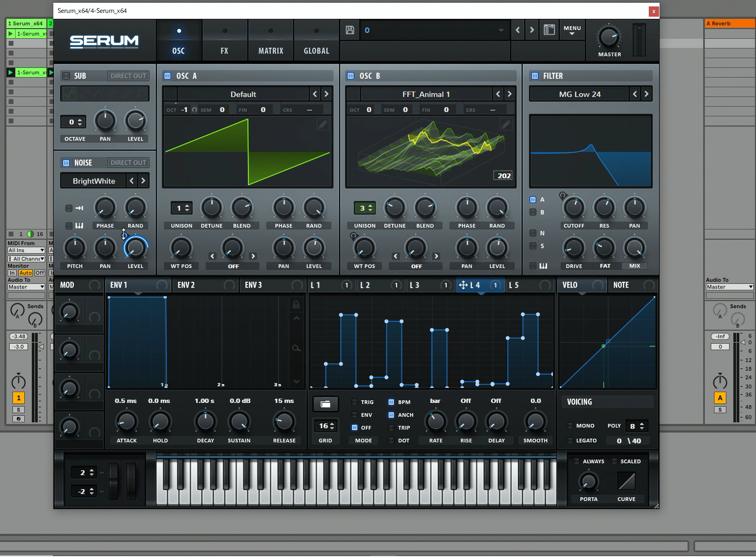
Task: Click the save preset disk icon
Action: coord(350,30)
